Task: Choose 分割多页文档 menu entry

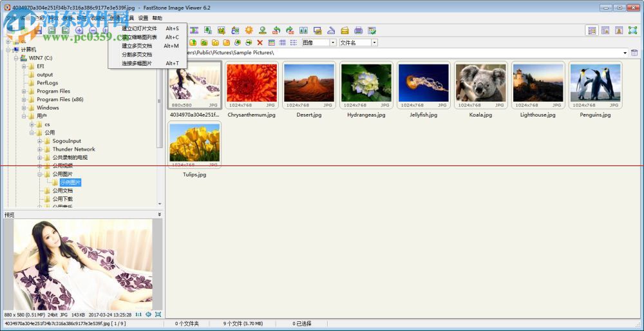Action: (x=147, y=54)
